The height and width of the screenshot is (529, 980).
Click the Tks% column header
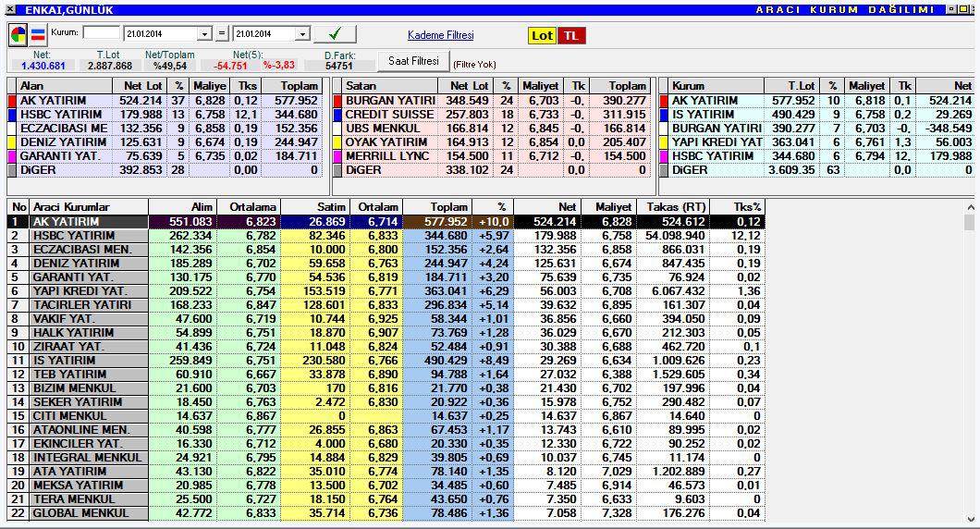738,207
